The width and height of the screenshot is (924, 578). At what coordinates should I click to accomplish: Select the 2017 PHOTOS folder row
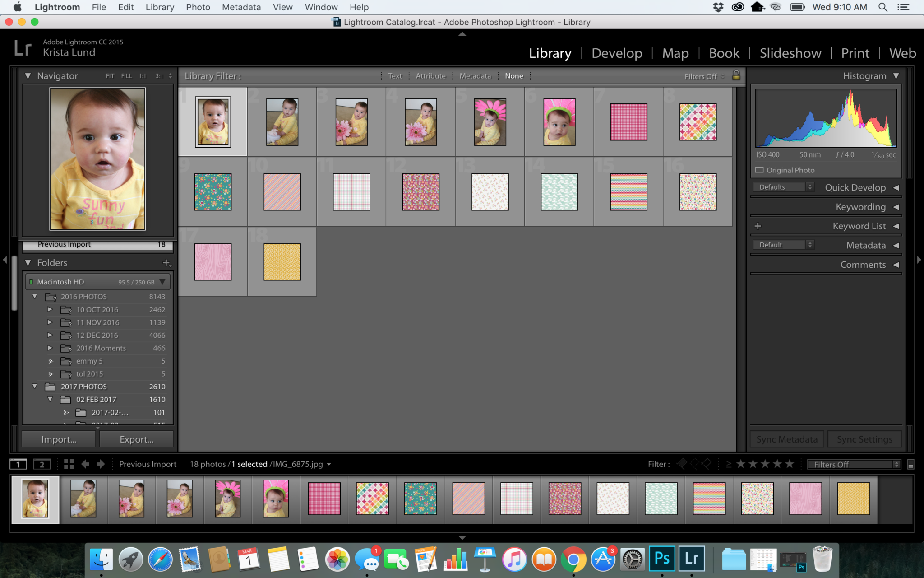(98, 387)
